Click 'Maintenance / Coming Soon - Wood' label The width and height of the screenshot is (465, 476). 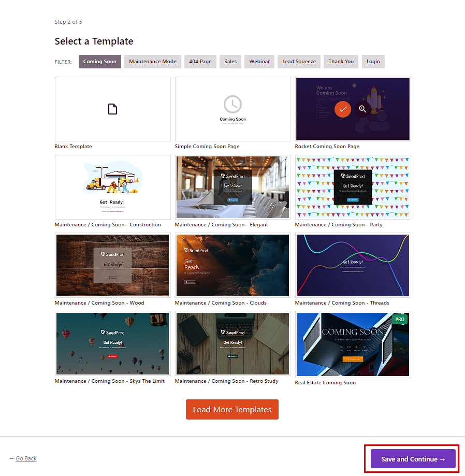[x=99, y=303]
